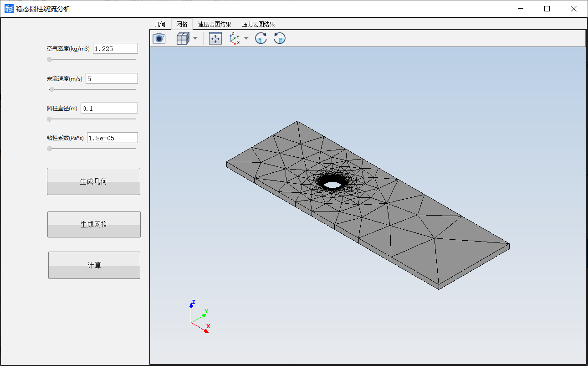Switch to the 几何 tab
The height and width of the screenshot is (366, 588).
point(160,24)
